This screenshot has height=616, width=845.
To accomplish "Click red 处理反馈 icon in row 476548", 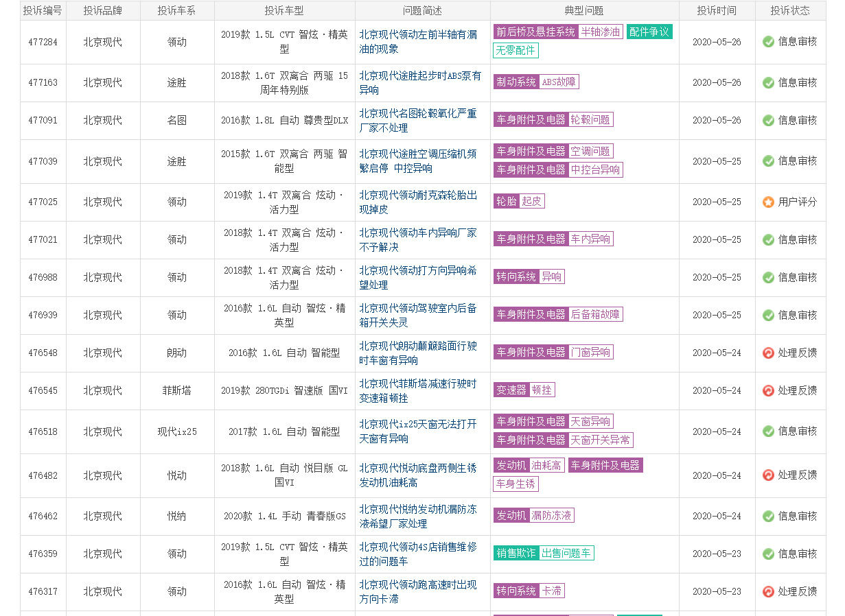I will click(769, 353).
